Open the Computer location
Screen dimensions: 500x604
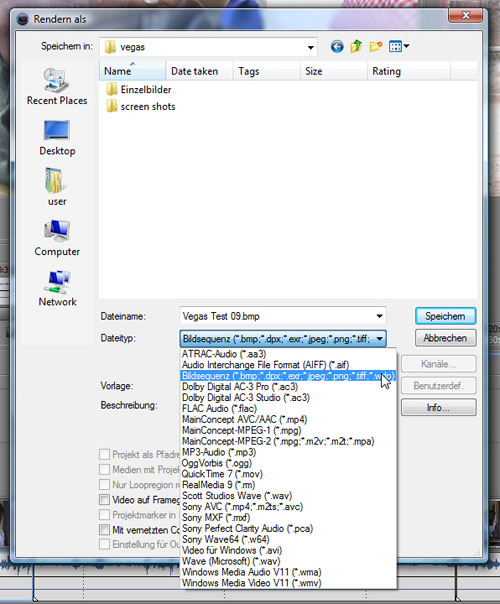[x=57, y=238]
